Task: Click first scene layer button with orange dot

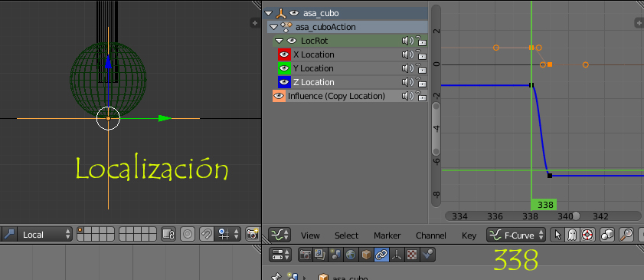Action: (x=80, y=231)
